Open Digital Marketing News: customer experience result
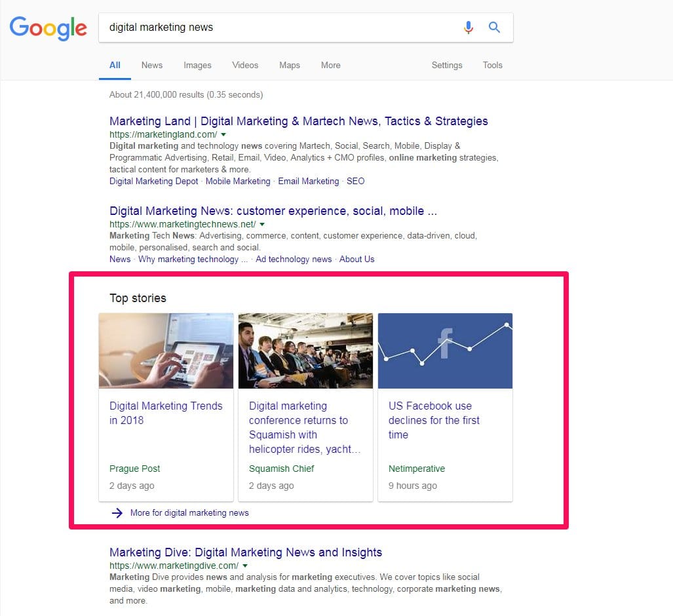673x616 pixels. (273, 211)
